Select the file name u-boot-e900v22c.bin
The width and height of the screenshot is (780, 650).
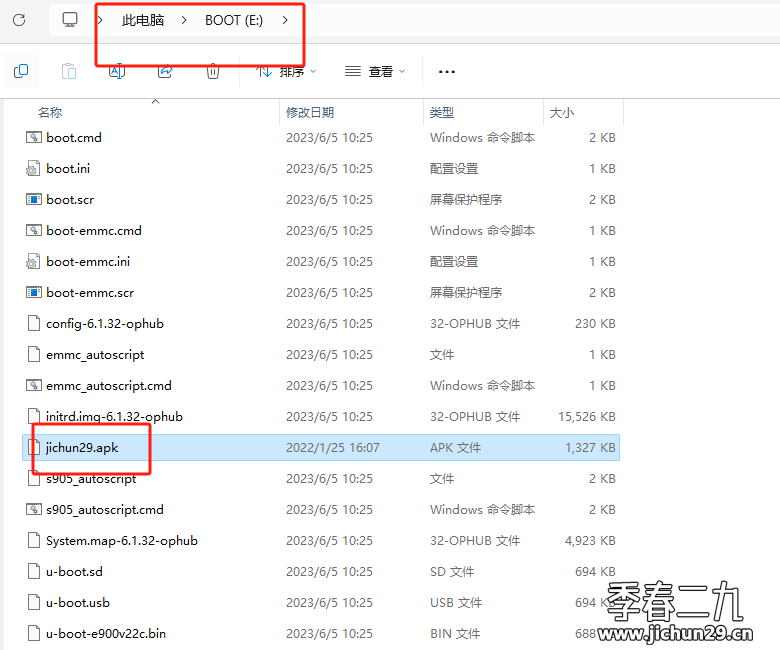point(105,634)
